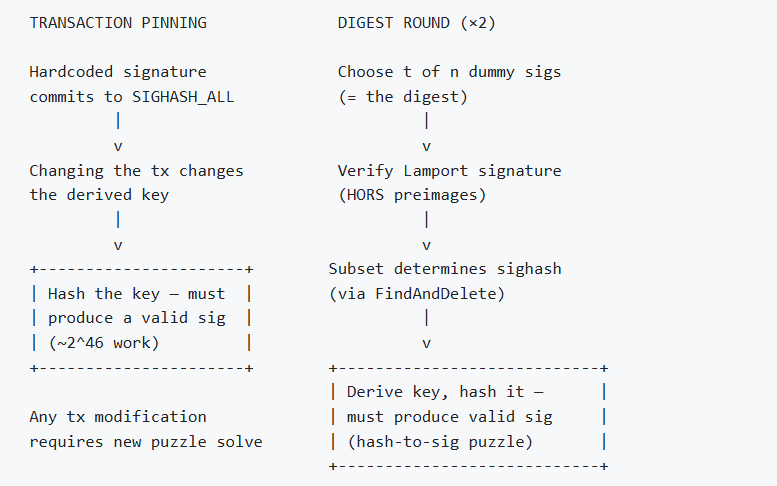Click the '(HORS preimages)' line
The image size is (777, 486).
(x=412, y=195)
